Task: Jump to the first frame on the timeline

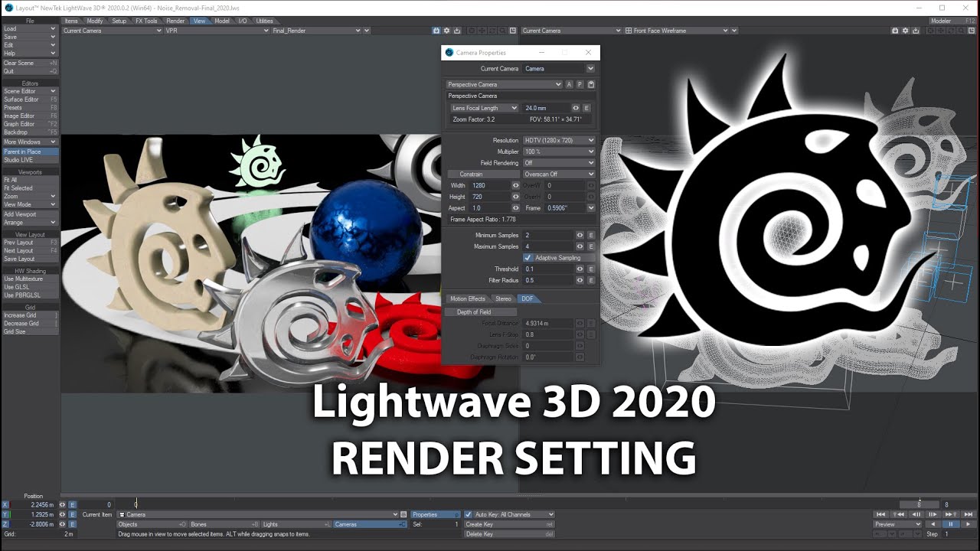Action: [880, 514]
